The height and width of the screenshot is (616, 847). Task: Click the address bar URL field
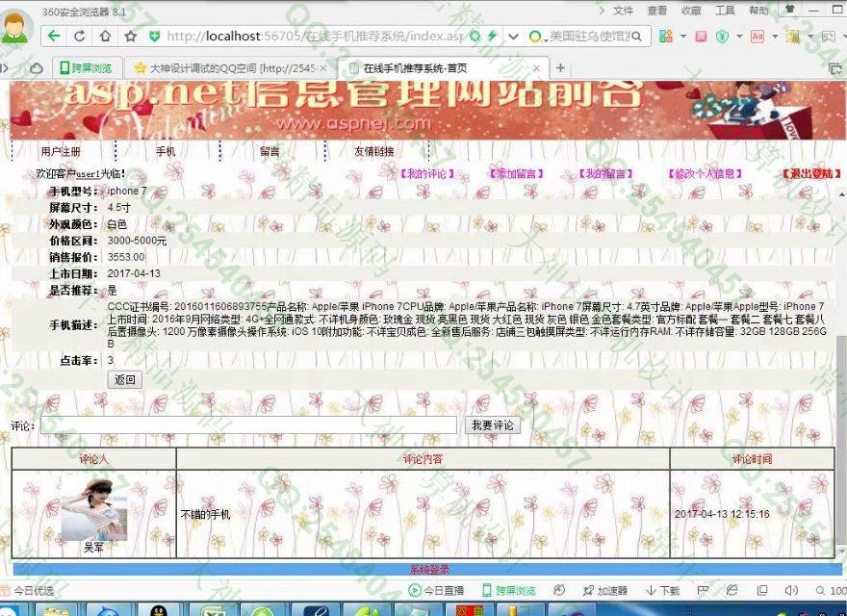pos(315,37)
